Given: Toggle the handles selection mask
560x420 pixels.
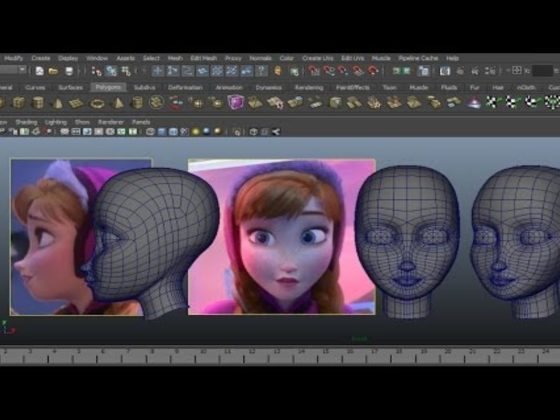Looking at the screenshot, I should (158, 71).
